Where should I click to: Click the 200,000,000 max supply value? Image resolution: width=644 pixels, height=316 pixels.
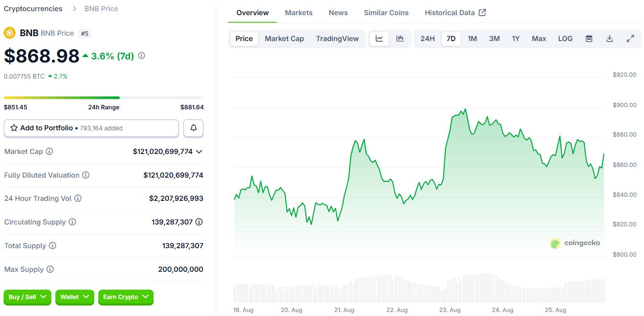[181, 270]
